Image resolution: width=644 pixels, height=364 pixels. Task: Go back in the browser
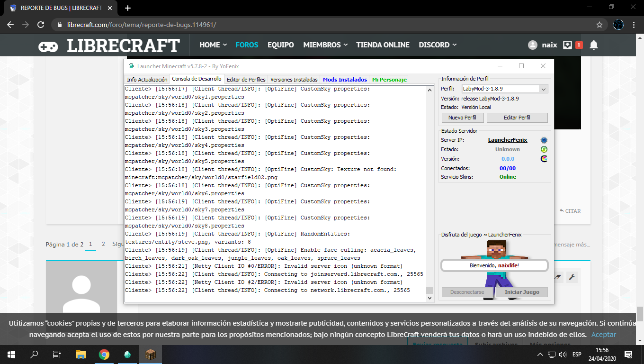pos(10,25)
